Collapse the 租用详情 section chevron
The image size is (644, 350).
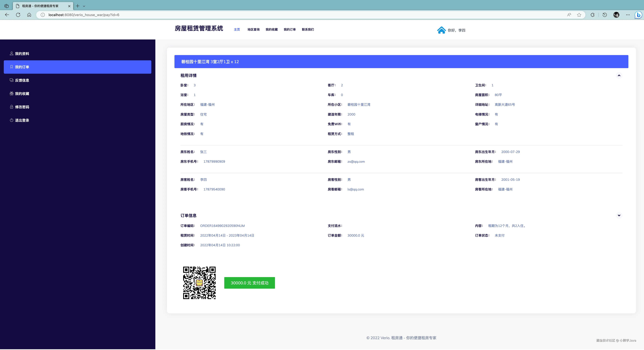[x=619, y=75]
